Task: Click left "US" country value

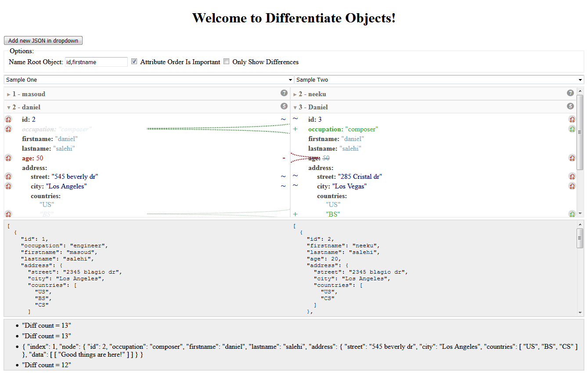Action: pos(47,205)
